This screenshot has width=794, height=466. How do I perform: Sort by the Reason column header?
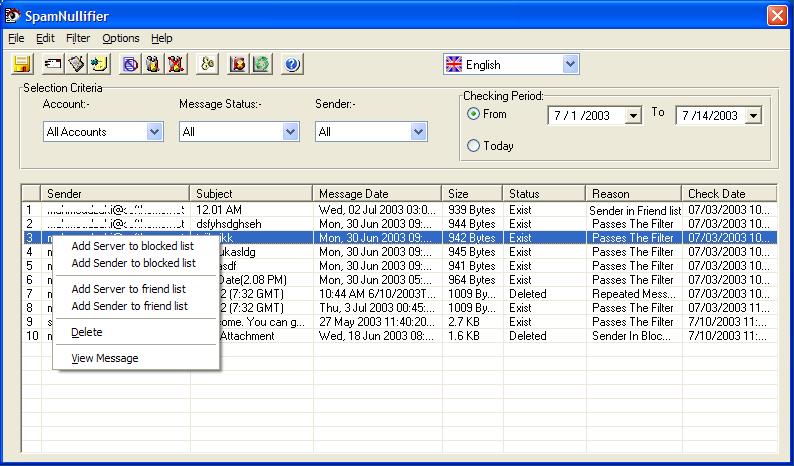click(634, 194)
